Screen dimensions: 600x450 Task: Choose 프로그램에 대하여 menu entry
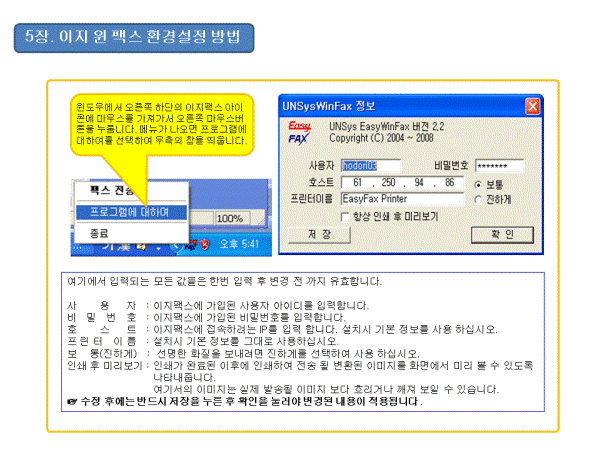(131, 212)
